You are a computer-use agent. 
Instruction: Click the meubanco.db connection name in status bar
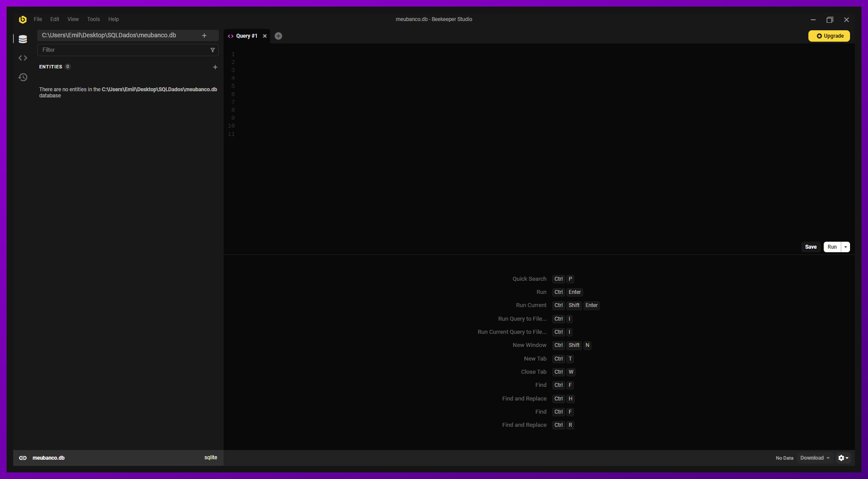click(49, 458)
